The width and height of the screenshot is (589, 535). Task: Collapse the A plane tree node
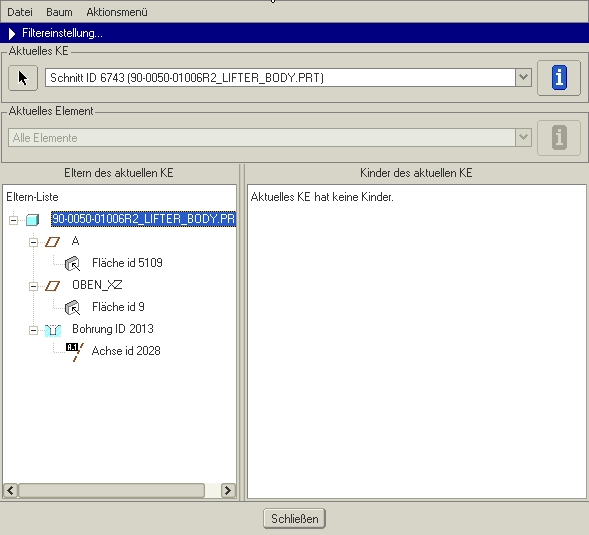click(33, 242)
